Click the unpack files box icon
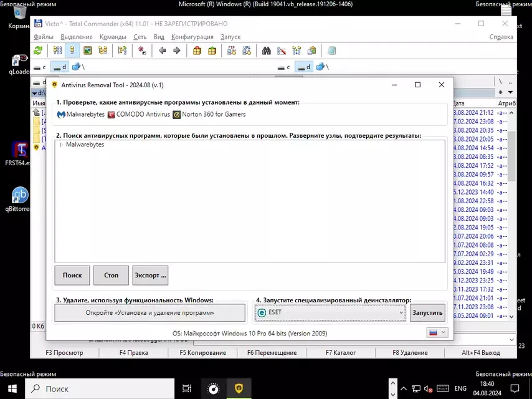This screenshot has height=399, width=532. pos(212,50)
